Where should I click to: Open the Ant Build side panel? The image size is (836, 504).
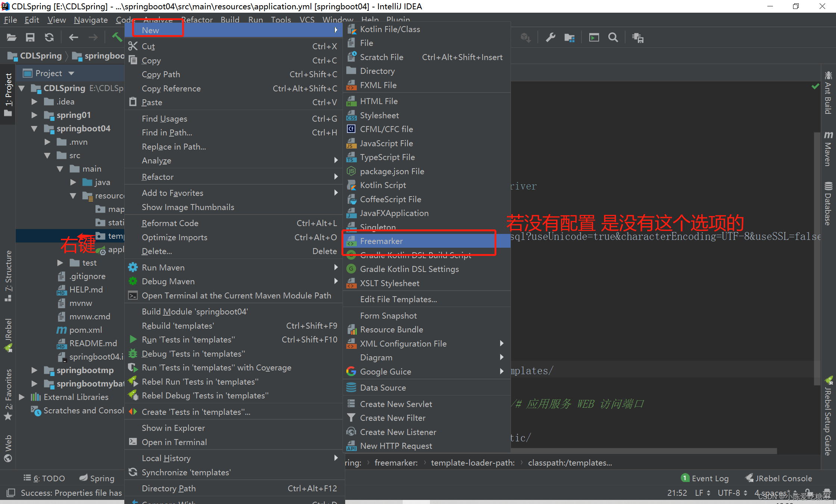[x=828, y=93]
